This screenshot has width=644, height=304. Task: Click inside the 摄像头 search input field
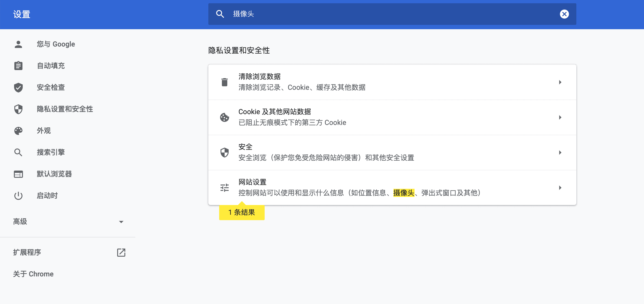(x=379, y=14)
